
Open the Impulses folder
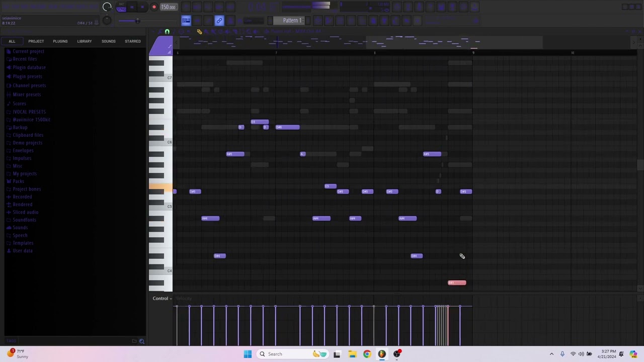pos(22,158)
